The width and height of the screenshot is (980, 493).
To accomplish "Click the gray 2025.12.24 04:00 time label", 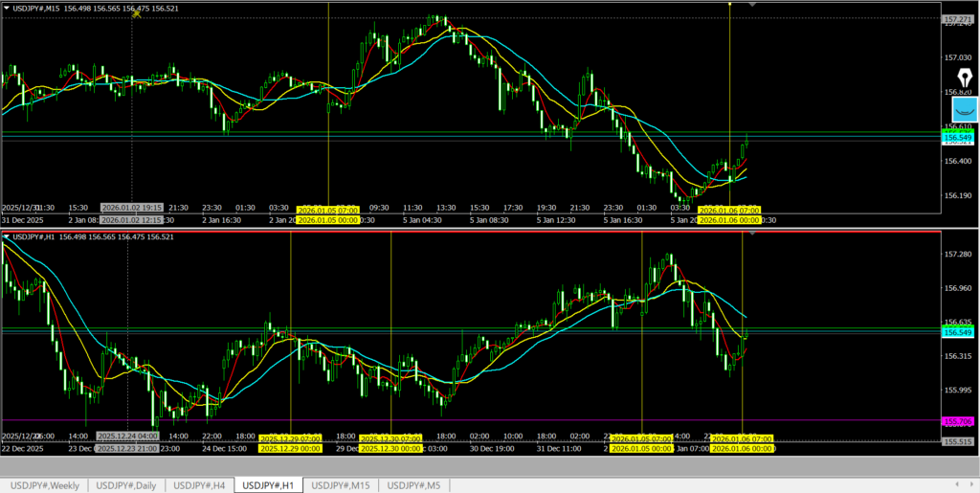I will (126, 436).
